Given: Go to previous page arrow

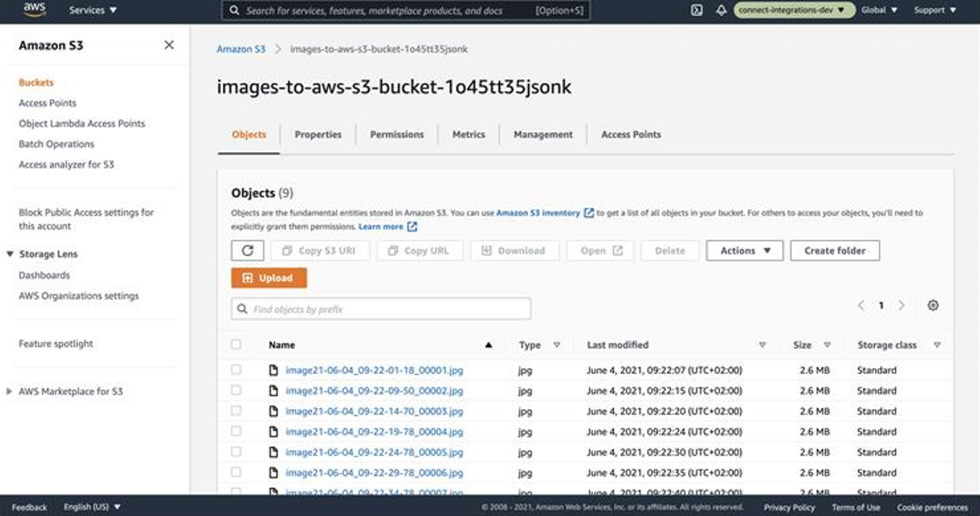Looking at the screenshot, I should pos(861,305).
